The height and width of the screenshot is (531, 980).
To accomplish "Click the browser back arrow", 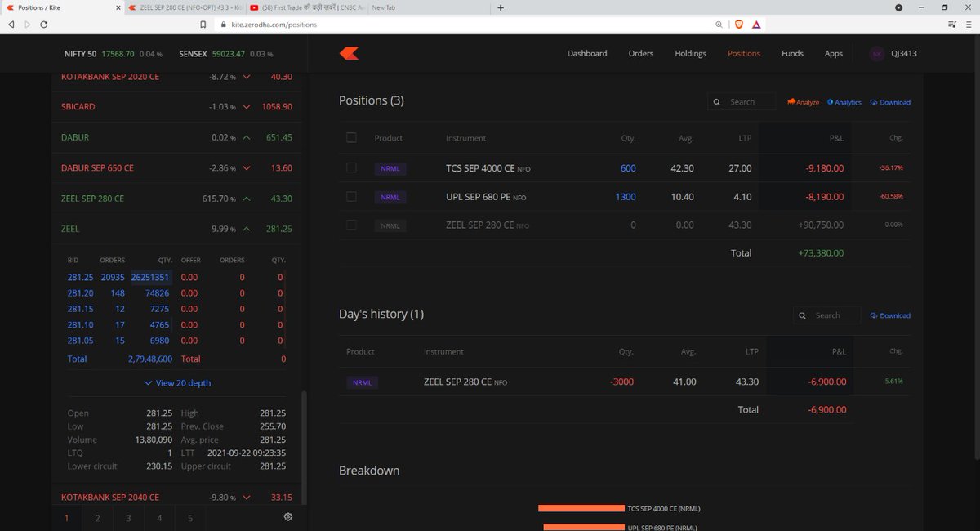I will (x=11, y=25).
